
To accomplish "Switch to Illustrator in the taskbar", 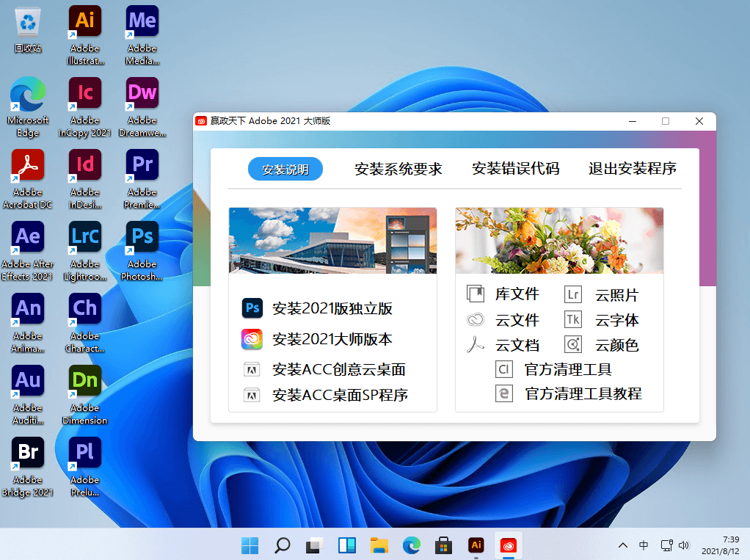I will click(x=476, y=545).
